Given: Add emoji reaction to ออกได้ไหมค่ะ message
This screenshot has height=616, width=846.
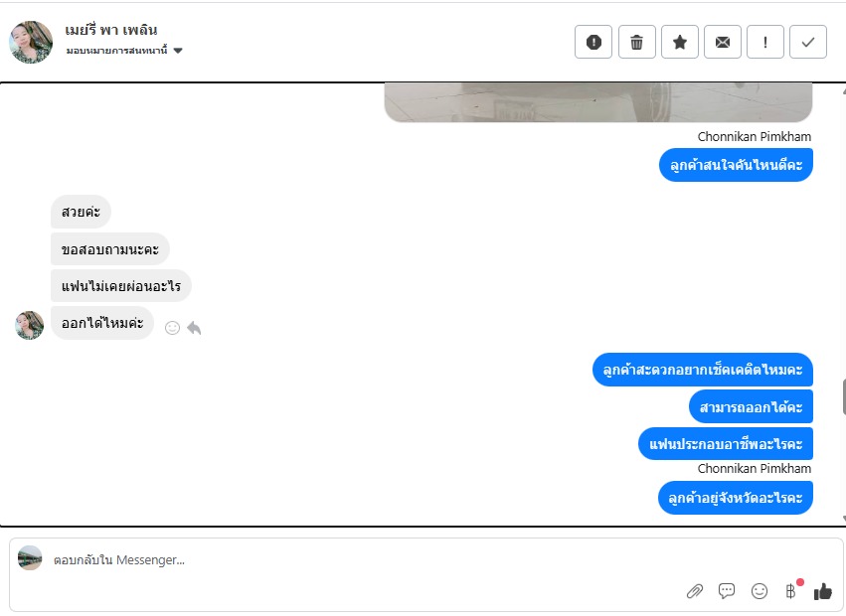Looking at the screenshot, I should (172, 328).
